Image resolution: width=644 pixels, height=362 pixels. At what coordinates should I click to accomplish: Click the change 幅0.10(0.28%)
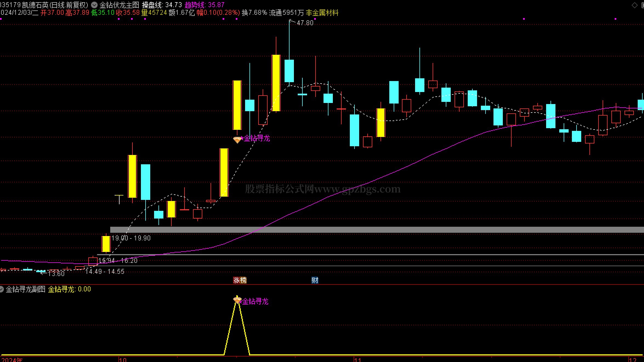(218, 13)
